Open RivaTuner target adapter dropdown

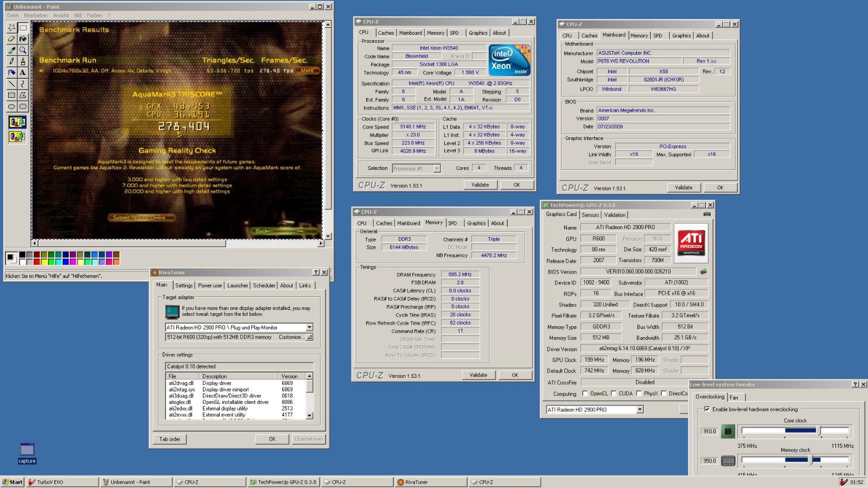pyautogui.click(x=309, y=327)
